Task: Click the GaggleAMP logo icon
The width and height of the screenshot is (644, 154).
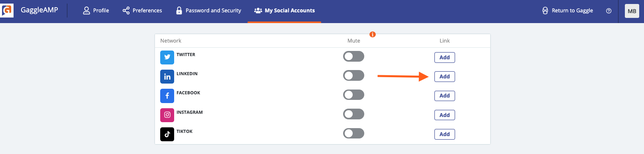Action: tap(7, 11)
